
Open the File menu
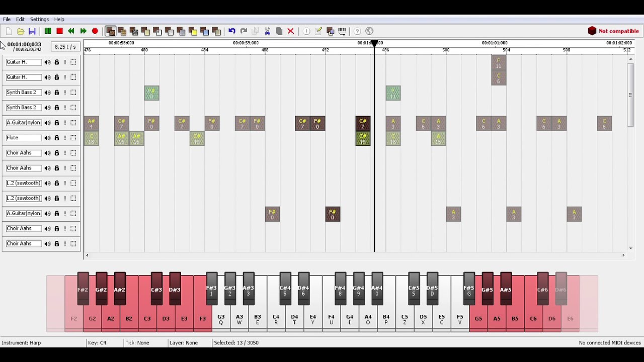7,20
